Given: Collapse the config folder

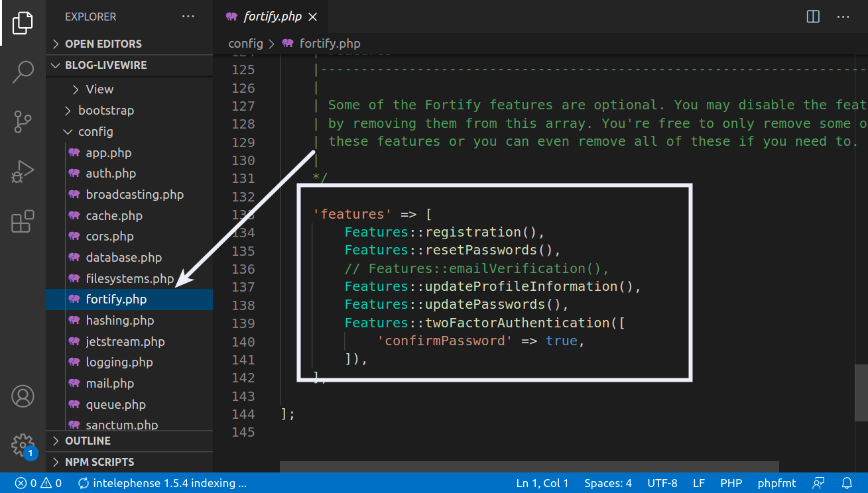Looking at the screenshot, I should 95,132.
